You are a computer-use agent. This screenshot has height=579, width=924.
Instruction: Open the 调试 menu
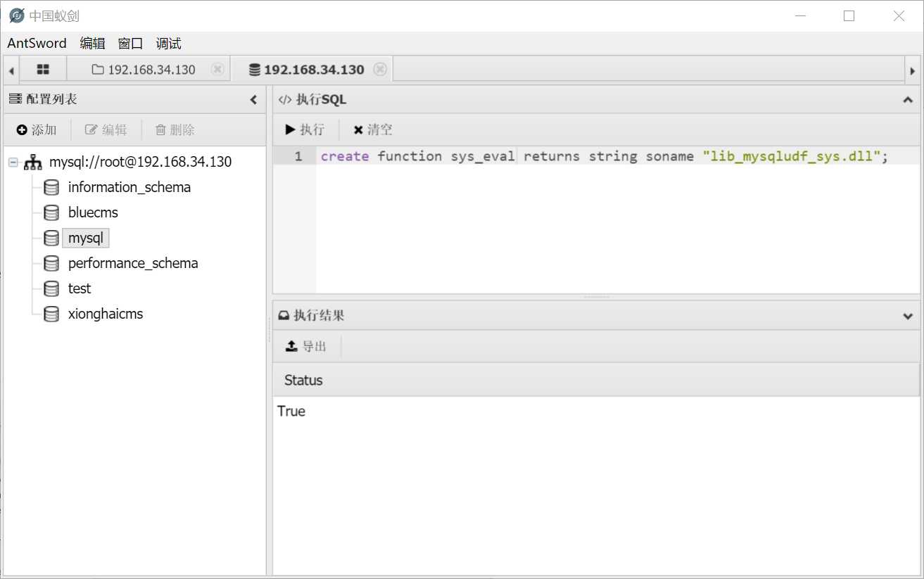168,43
